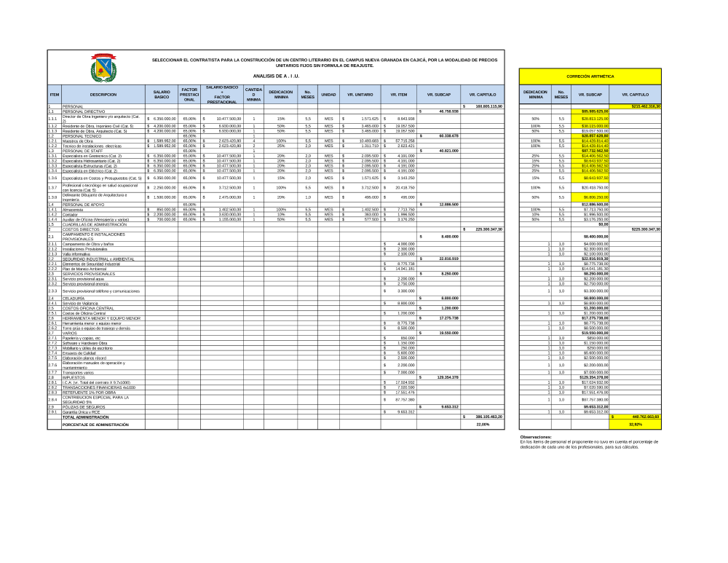Click the '22,00%' administration percentage cell
728x563 pixels.
point(483,425)
